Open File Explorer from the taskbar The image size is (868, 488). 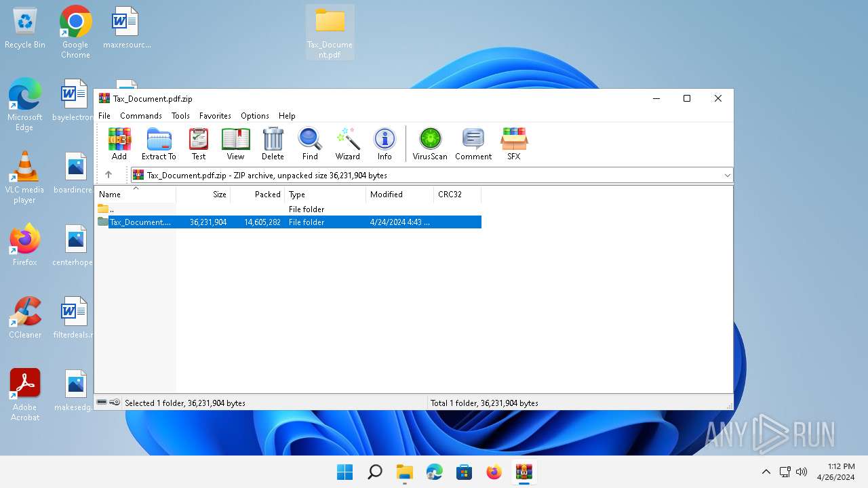click(404, 472)
